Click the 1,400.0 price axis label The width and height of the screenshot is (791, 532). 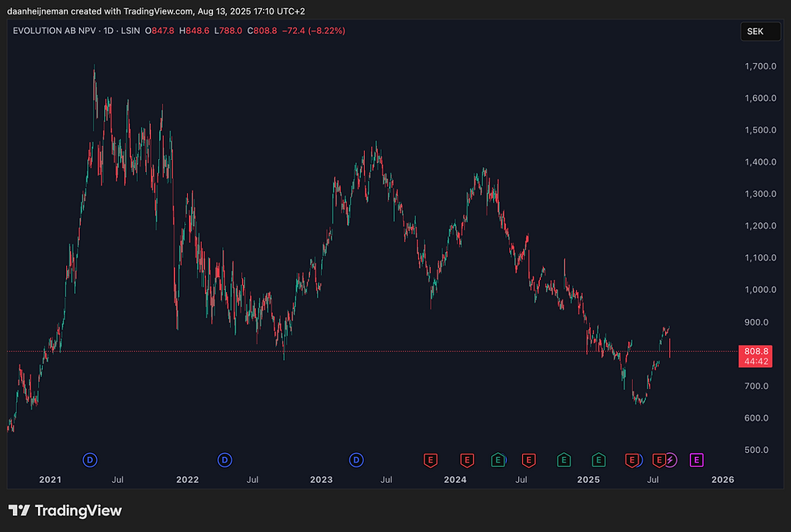(x=760, y=162)
